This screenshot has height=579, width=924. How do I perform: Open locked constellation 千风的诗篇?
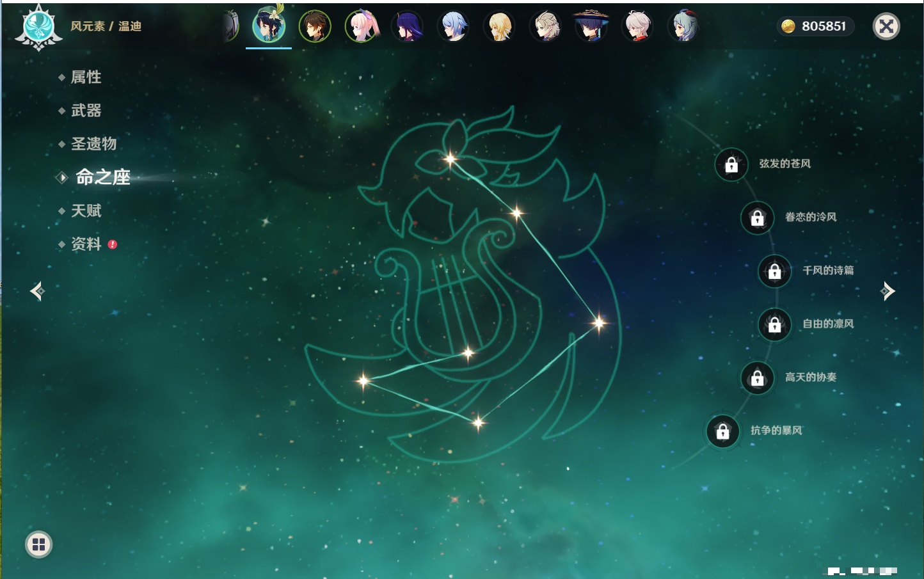tap(774, 271)
